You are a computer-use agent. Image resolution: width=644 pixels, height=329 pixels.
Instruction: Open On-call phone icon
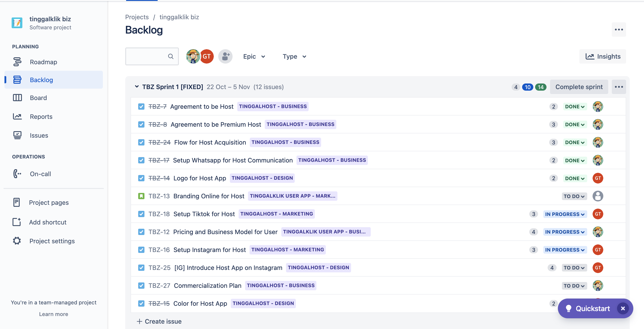(17, 174)
